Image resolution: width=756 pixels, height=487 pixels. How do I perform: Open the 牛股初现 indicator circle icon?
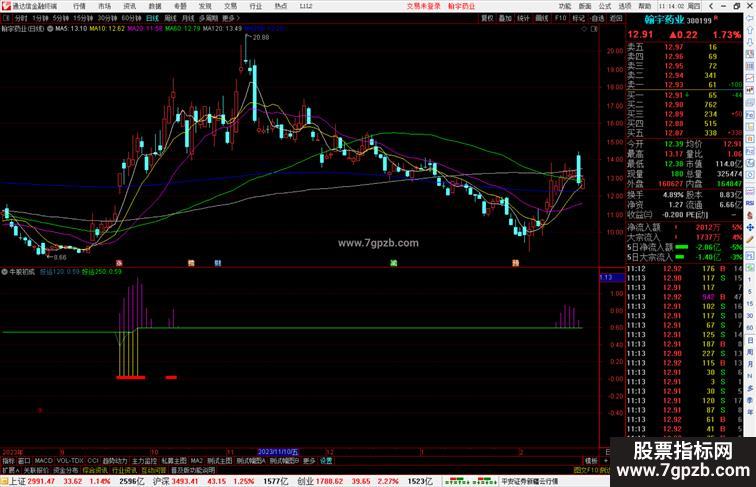click(x=4, y=272)
